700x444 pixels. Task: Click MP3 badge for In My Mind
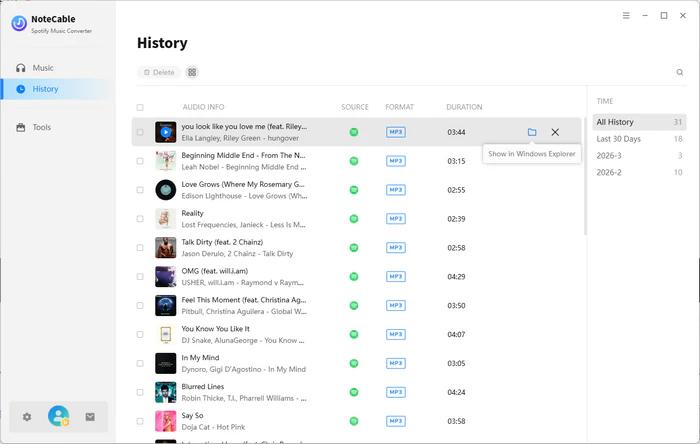(396, 363)
